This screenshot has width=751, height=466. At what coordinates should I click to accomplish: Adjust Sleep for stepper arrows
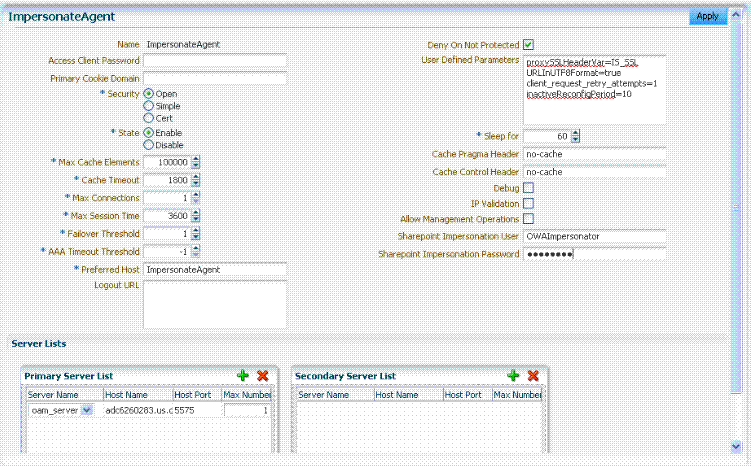[576, 136]
